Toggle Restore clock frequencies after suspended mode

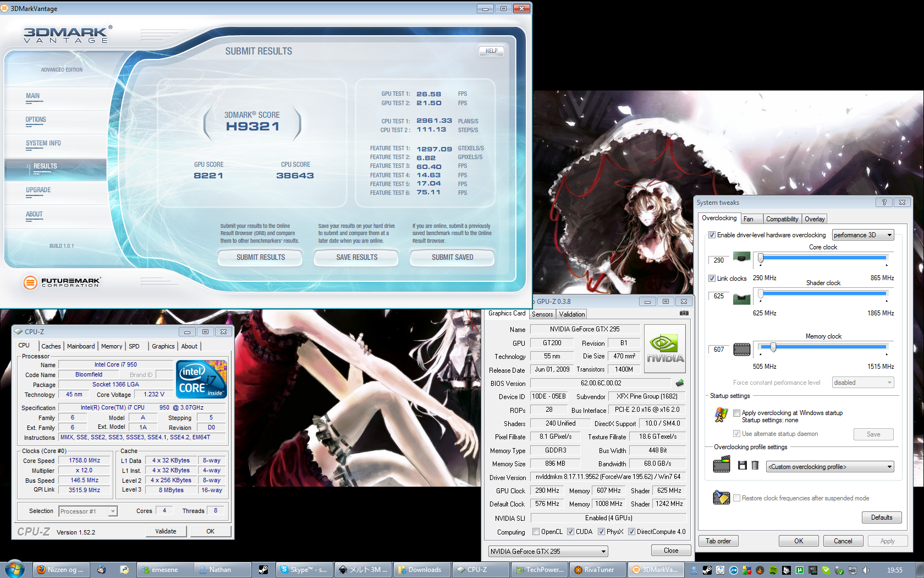736,498
